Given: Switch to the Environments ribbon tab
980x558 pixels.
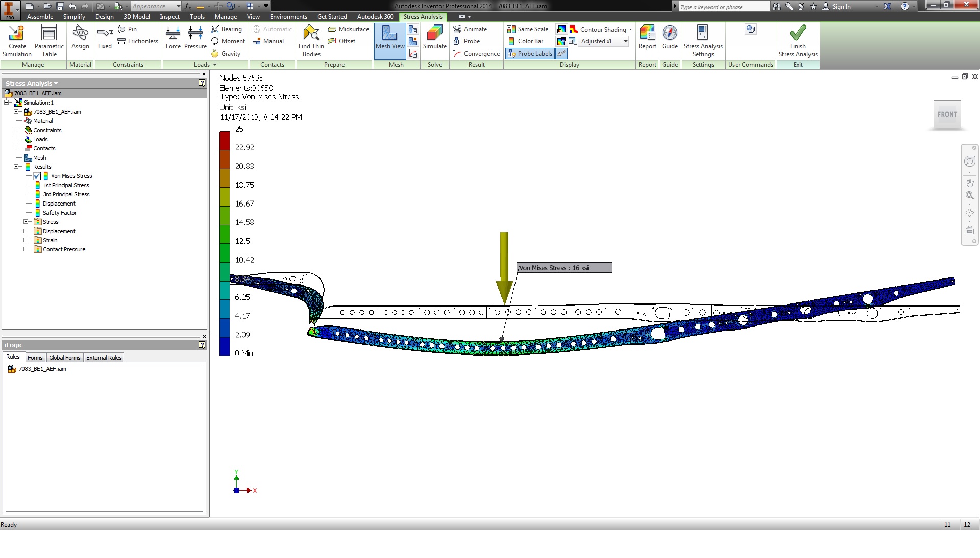Looking at the screenshot, I should pos(288,17).
